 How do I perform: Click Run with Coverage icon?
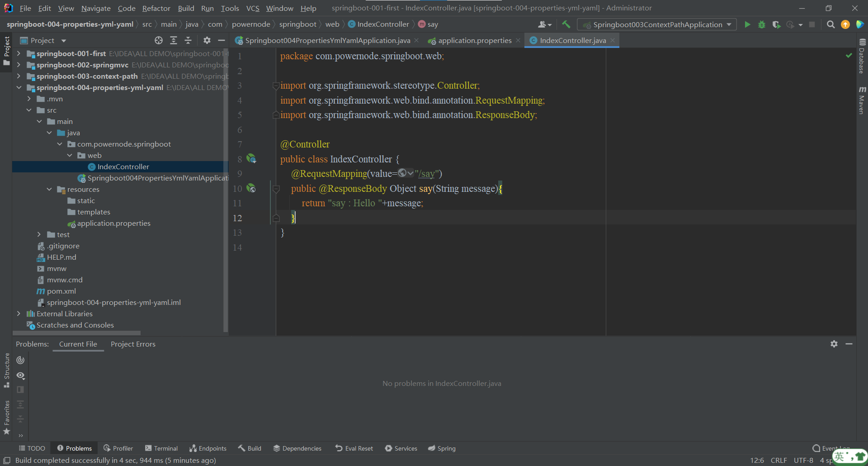point(776,24)
